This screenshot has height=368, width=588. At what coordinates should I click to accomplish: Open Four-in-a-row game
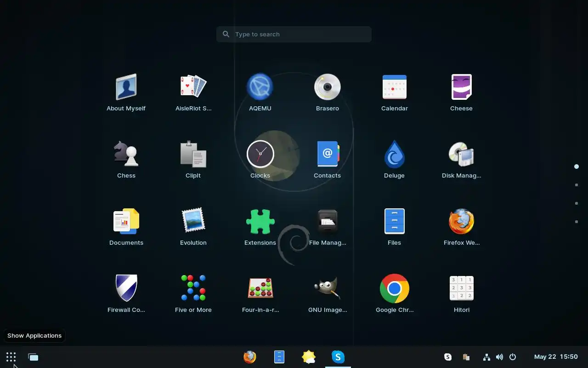260,294
